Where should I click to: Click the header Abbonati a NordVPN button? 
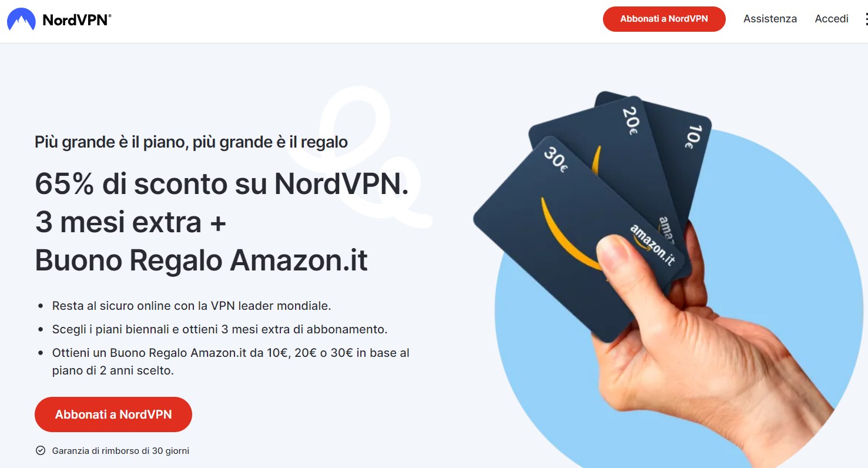click(664, 19)
